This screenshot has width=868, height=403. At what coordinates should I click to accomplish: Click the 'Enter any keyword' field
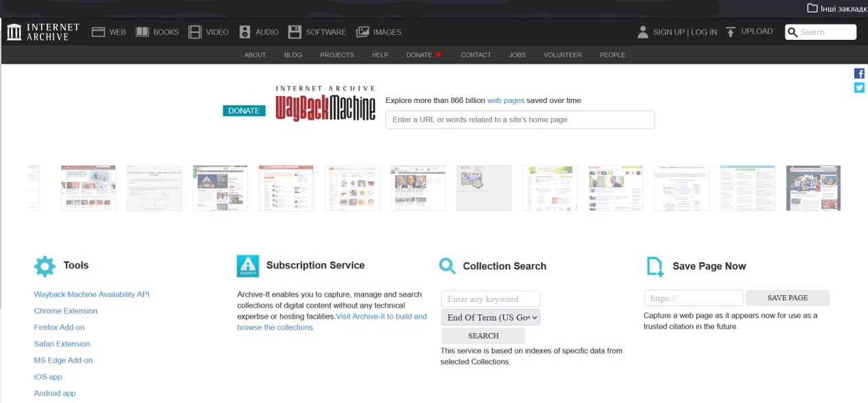490,299
